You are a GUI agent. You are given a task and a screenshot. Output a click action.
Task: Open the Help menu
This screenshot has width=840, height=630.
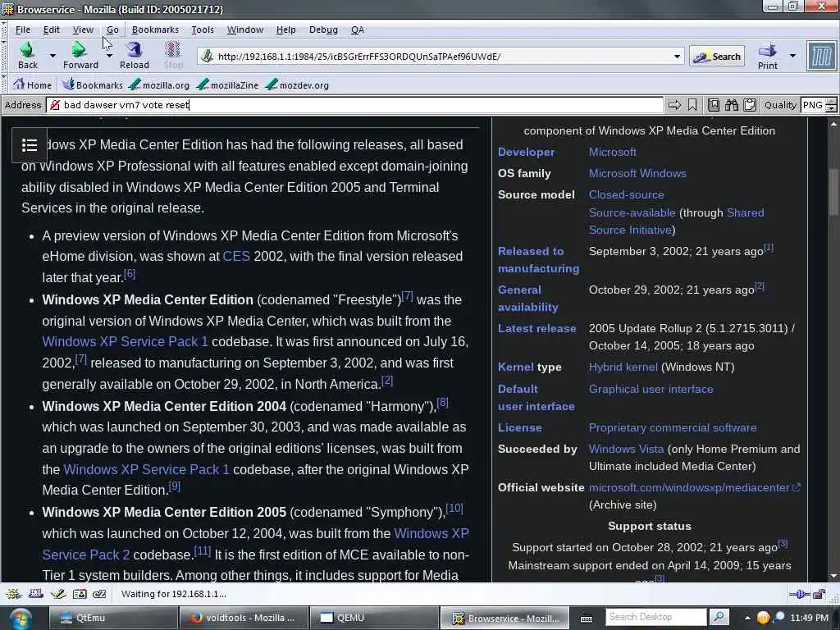tap(285, 30)
